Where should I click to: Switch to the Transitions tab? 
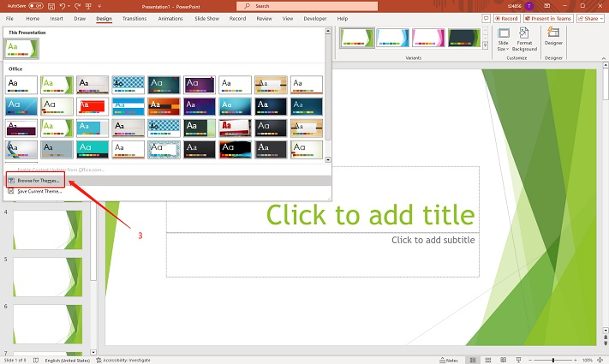pyautogui.click(x=134, y=18)
